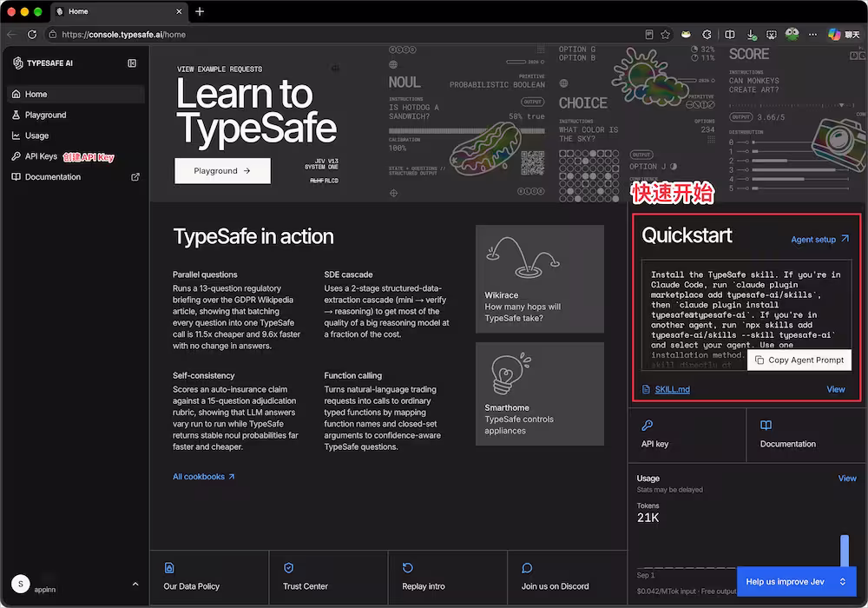Screen dimensions: 868x608
Task: Click the Tokens usage bar in chart
Action: coord(845,551)
